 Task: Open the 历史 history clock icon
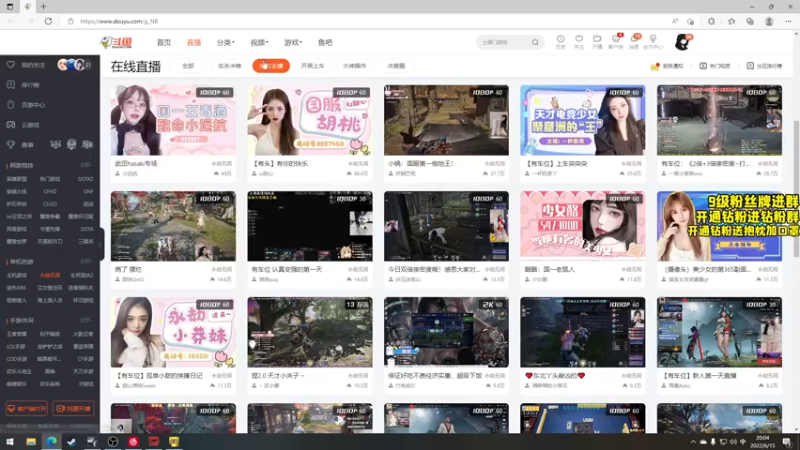click(560, 42)
